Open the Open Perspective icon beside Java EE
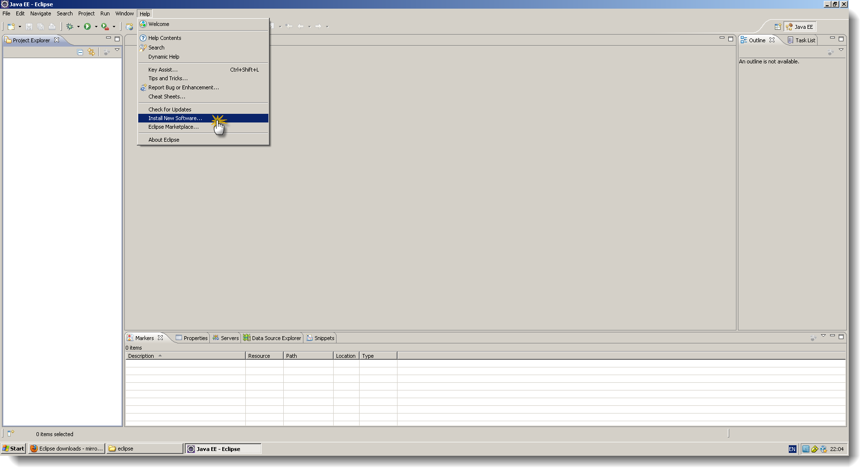 [x=778, y=26]
